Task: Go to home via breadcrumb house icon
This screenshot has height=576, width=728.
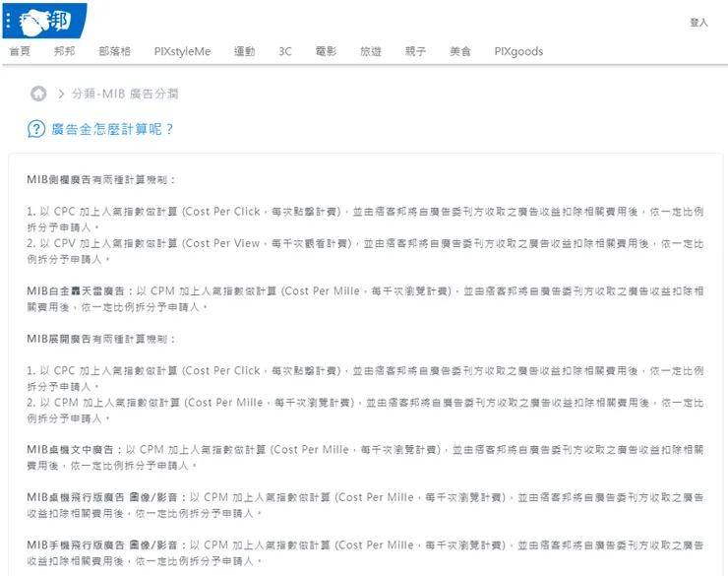Action: pyautogui.click(x=38, y=94)
